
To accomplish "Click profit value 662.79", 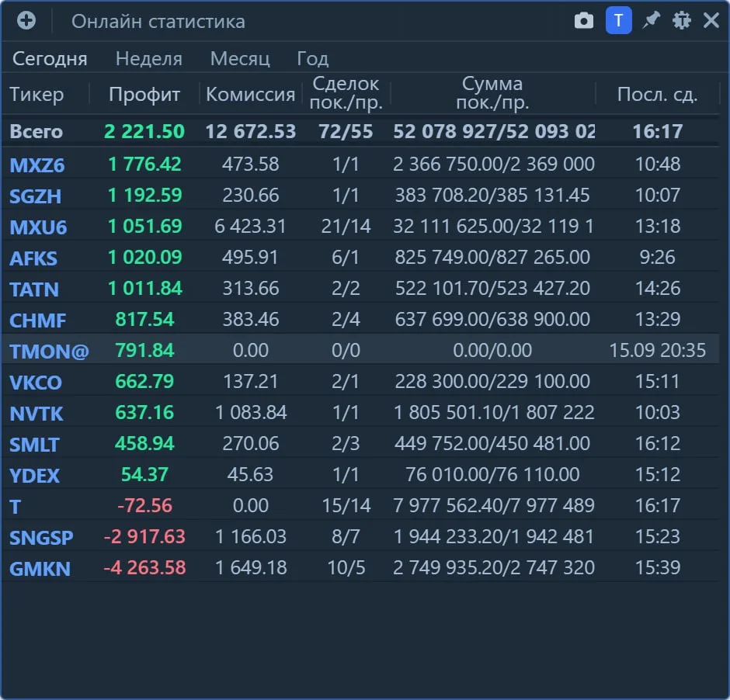I will (144, 381).
